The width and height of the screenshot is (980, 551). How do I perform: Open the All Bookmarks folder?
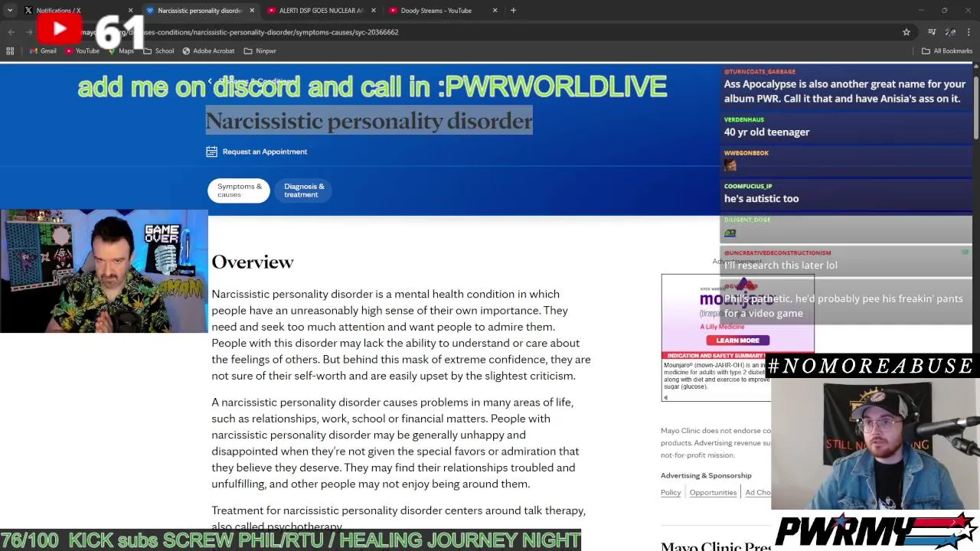pos(947,51)
